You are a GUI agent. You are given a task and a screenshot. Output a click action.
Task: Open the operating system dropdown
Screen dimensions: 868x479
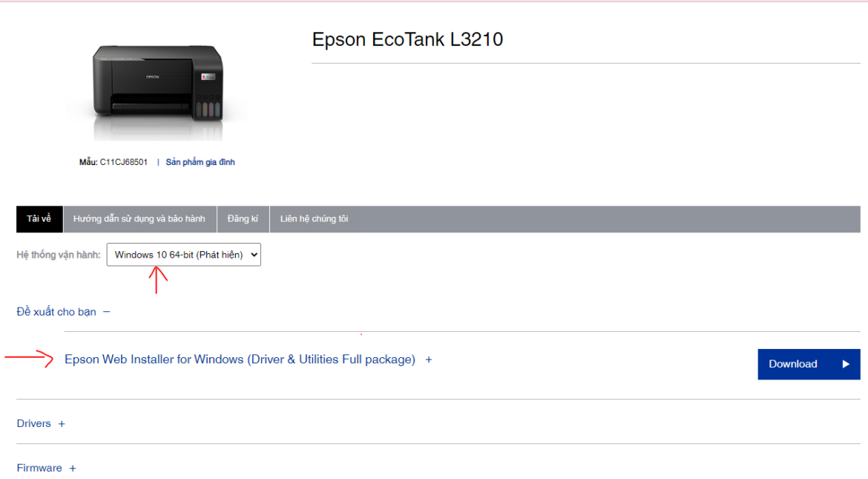point(184,255)
